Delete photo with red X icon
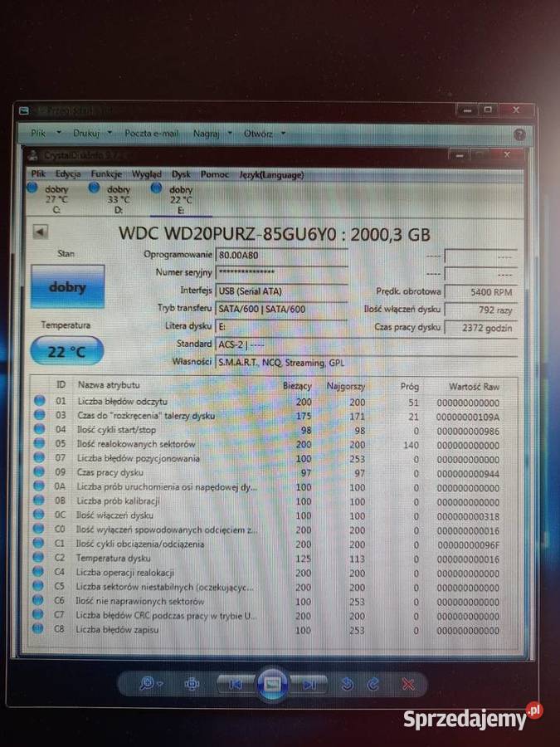 pyautogui.click(x=408, y=685)
